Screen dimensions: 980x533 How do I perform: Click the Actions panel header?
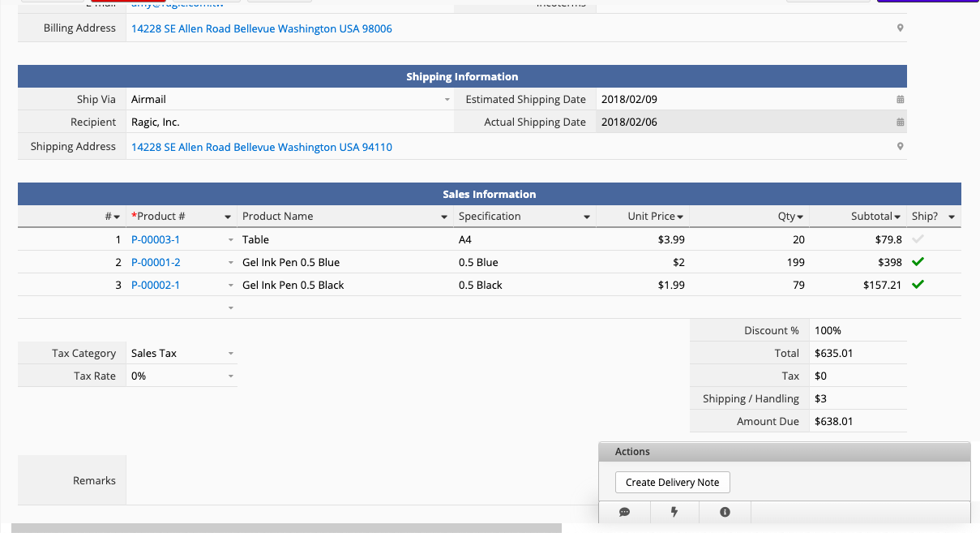[x=785, y=452]
